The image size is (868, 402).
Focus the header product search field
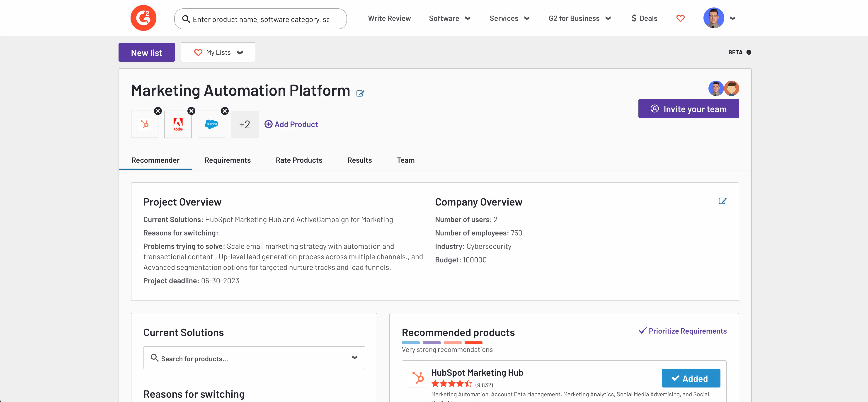tap(260, 19)
